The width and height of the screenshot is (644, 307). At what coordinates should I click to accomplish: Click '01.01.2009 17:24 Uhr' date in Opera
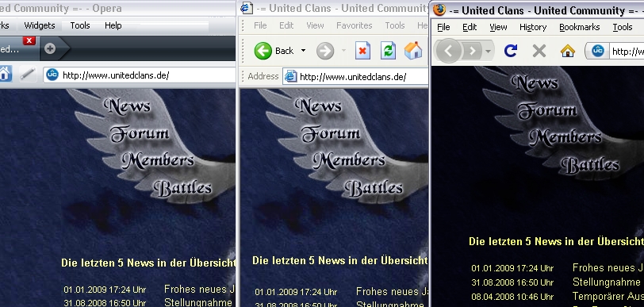pyautogui.click(x=105, y=290)
